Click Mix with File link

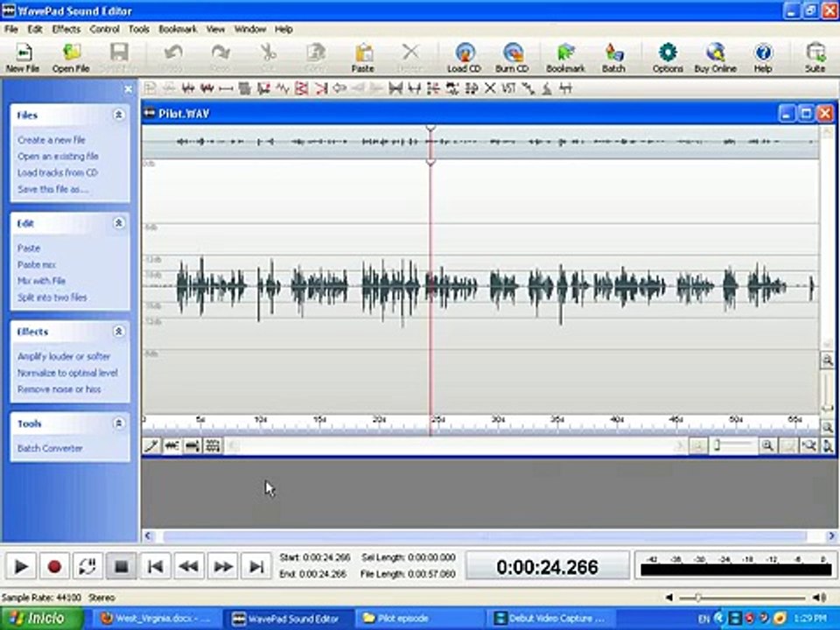click(x=41, y=281)
